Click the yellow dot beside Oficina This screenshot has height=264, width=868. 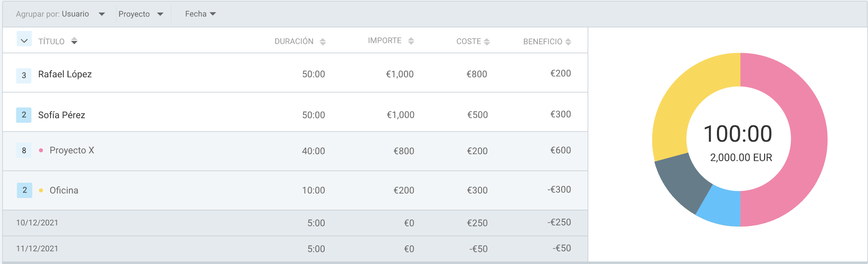point(41,190)
